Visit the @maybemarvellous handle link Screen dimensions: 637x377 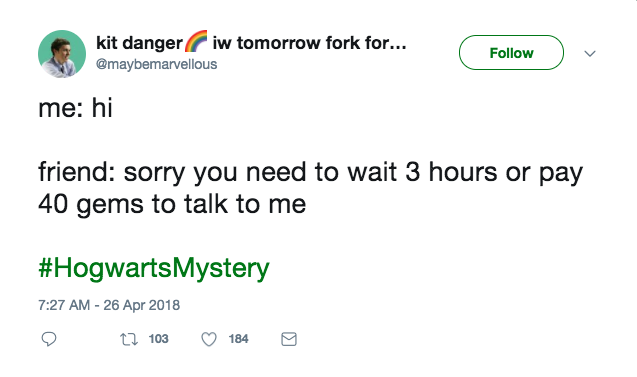[156, 64]
